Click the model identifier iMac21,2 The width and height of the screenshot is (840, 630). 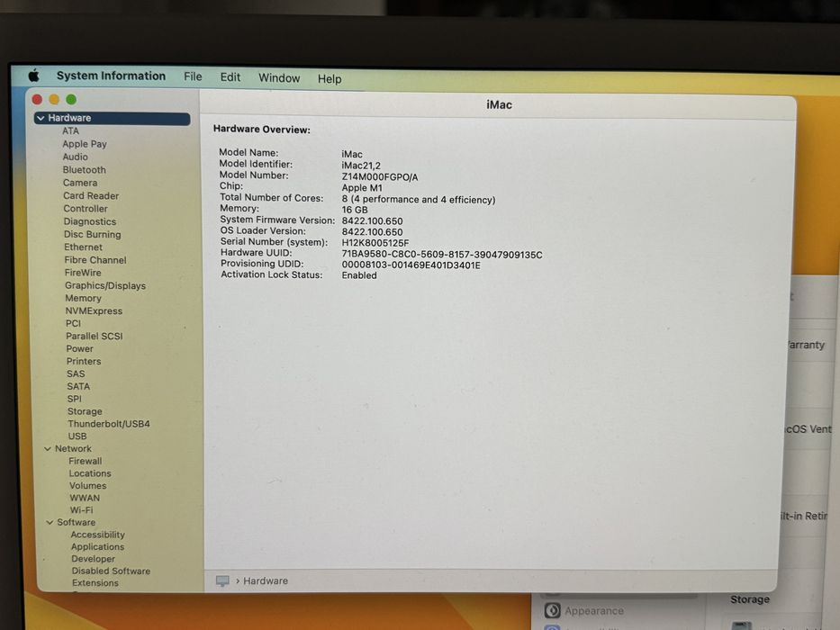click(361, 166)
